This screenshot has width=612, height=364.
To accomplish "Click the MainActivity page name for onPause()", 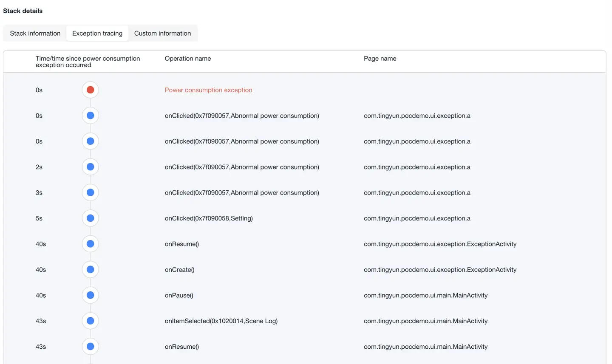I will pos(425,295).
